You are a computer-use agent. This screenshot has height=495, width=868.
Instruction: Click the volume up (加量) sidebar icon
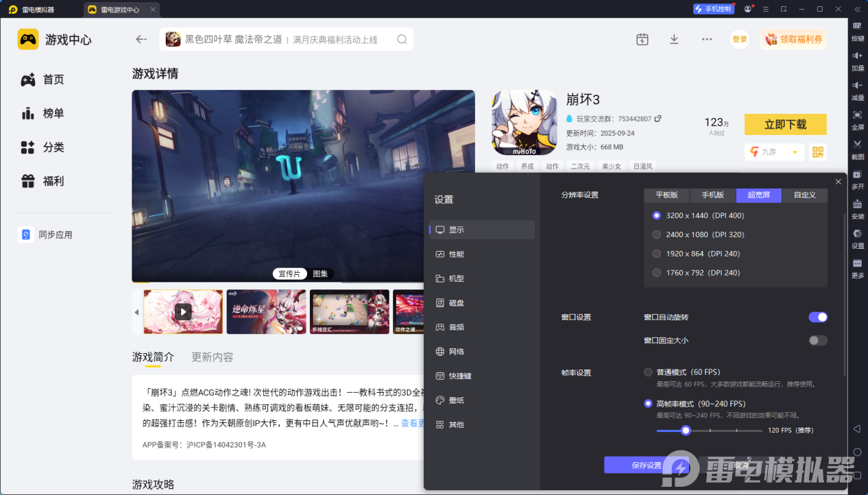tap(858, 62)
